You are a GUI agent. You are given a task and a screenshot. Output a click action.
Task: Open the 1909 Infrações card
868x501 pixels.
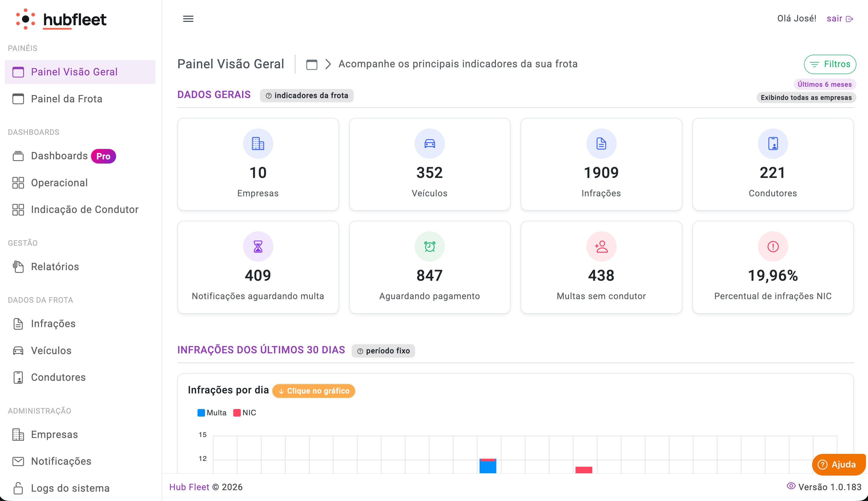(x=601, y=165)
